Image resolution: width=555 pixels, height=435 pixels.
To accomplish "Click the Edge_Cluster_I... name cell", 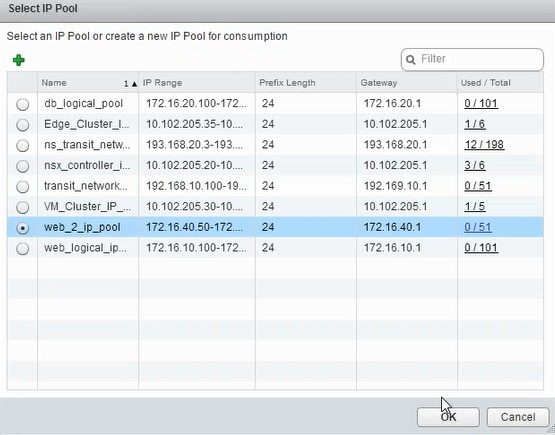I will [x=87, y=124].
